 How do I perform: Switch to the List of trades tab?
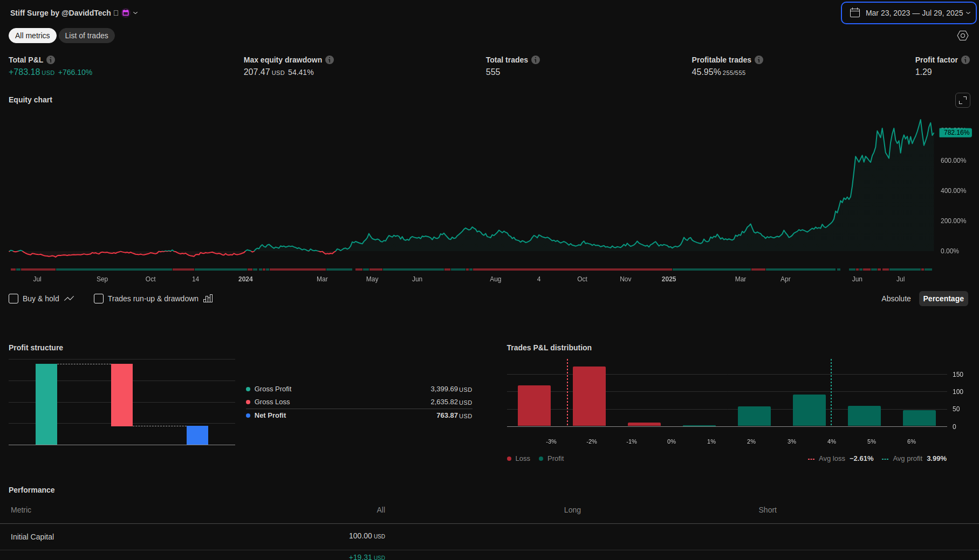point(87,36)
